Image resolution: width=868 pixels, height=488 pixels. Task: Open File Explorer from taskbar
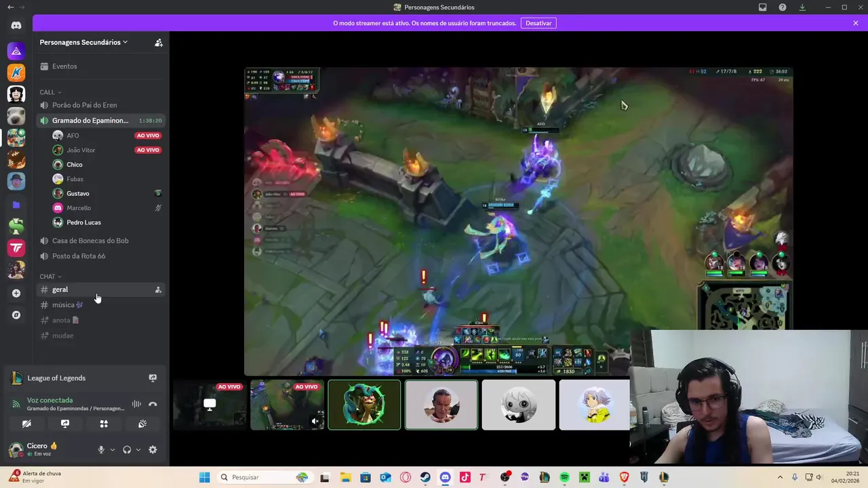click(x=345, y=477)
